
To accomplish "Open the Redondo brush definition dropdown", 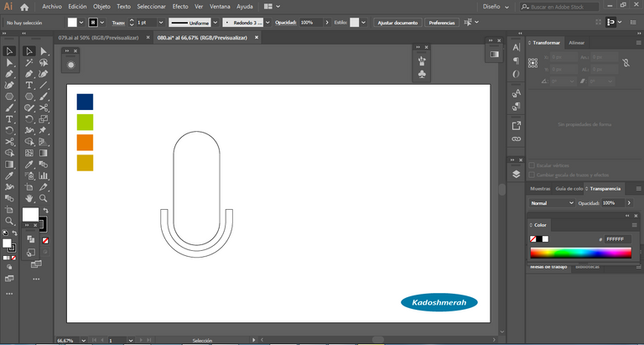I will pyautogui.click(x=267, y=23).
